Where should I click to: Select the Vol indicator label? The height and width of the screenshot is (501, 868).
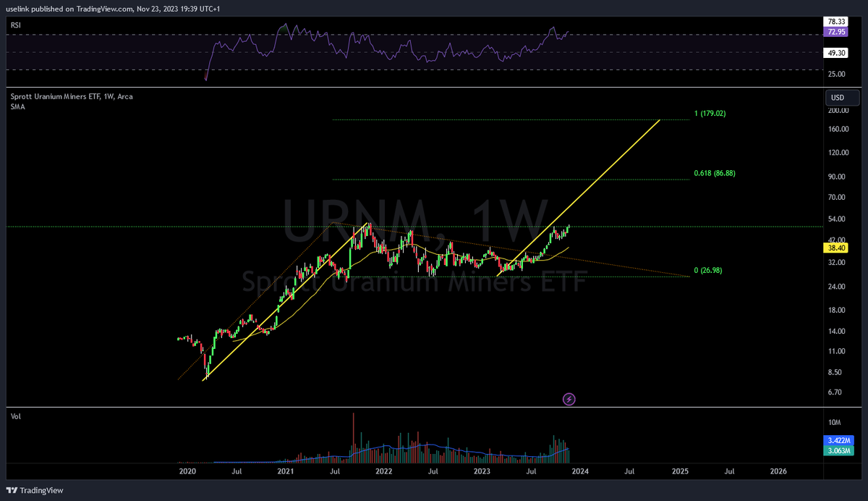(14, 418)
